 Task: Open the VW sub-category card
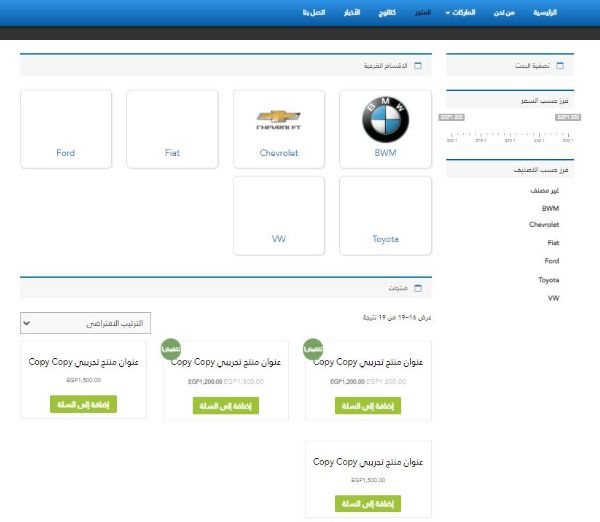pyautogui.click(x=279, y=215)
